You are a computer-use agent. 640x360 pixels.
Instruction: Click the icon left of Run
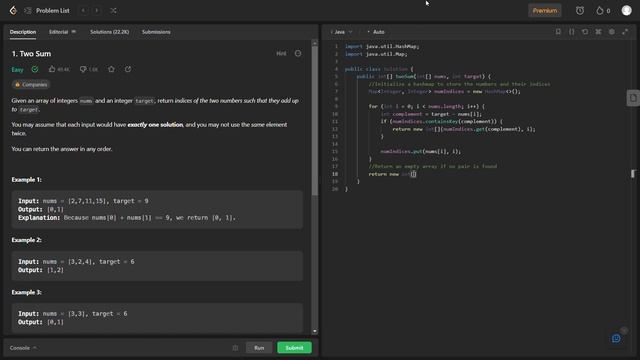(235, 348)
